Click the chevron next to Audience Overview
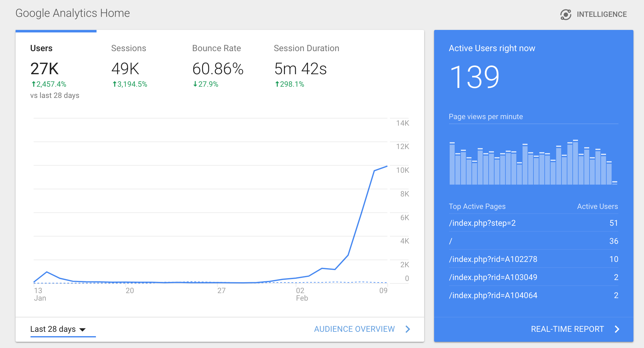The image size is (644, 348). click(x=408, y=329)
